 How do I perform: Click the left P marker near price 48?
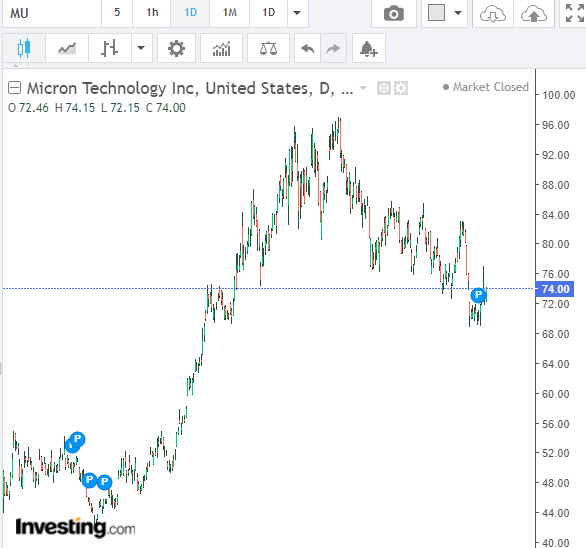(x=89, y=480)
